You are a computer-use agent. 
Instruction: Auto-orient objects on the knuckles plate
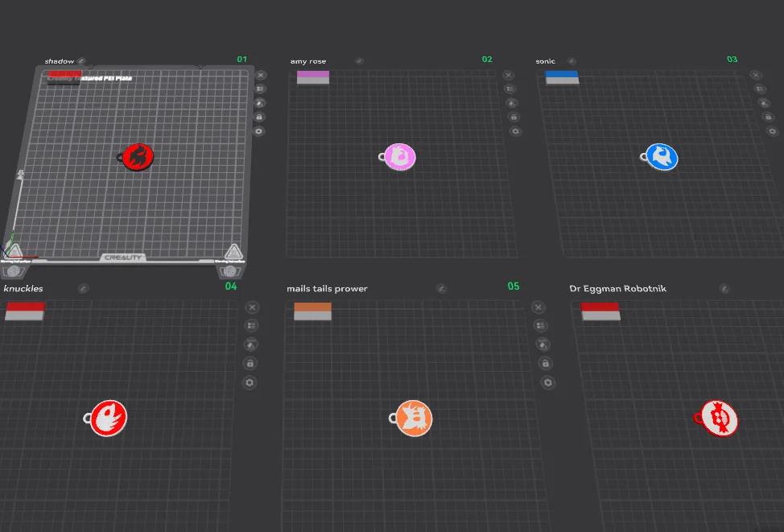point(251,344)
